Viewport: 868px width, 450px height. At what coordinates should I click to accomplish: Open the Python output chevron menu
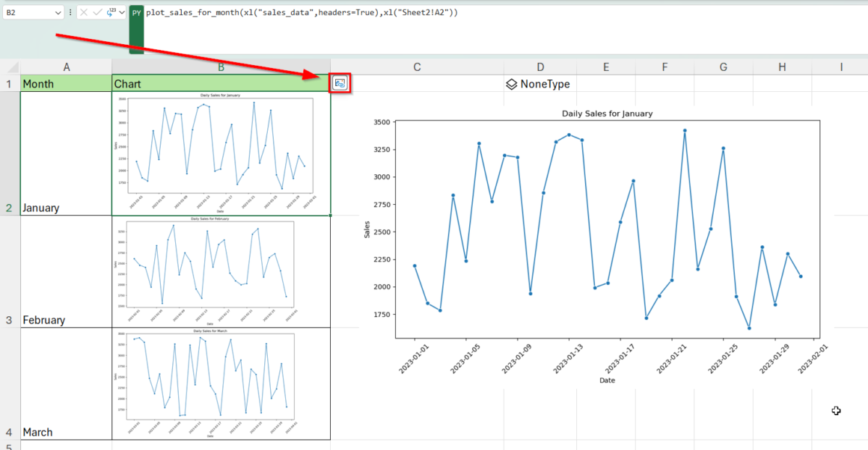pyautogui.click(x=121, y=12)
